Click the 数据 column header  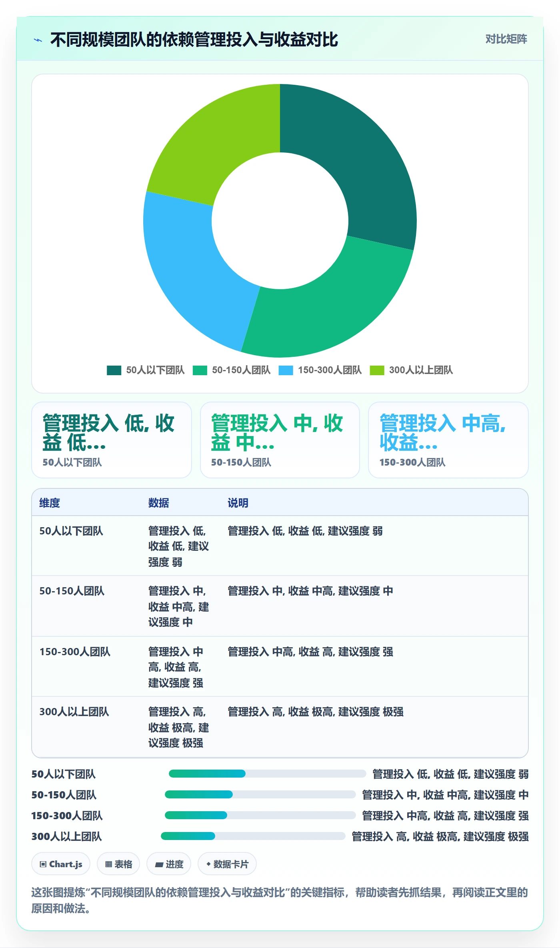pos(158,503)
